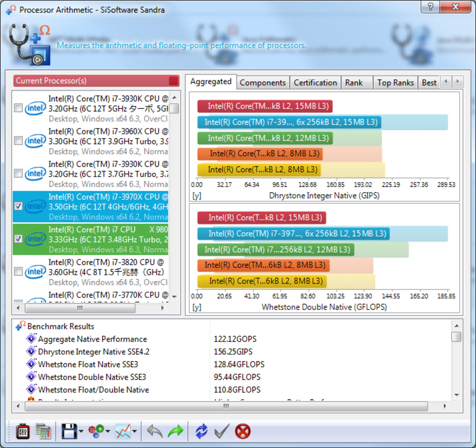The height and width of the screenshot is (448, 476).
Task: Click the red square beside Current Processor(s)
Action: pos(174,81)
